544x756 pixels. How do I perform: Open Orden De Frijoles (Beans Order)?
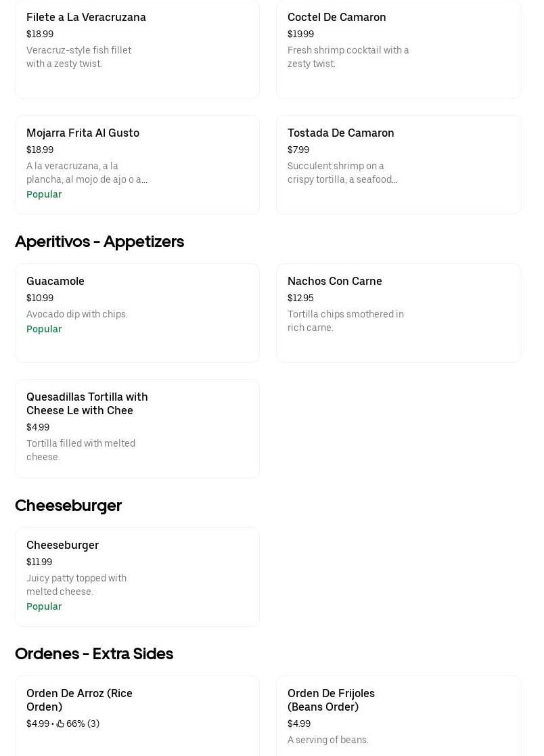pyautogui.click(x=399, y=716)
